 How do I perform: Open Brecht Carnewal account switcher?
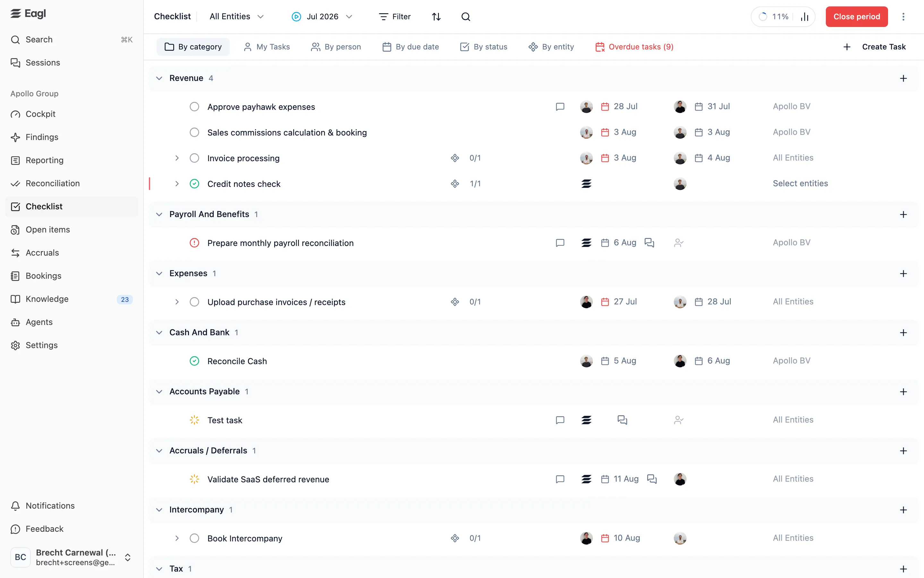tap(72, 557)
